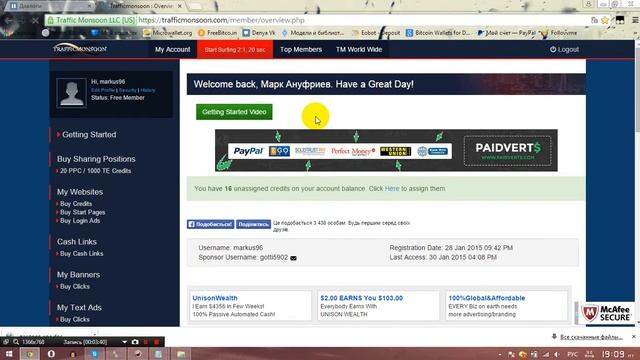The width and height of the screenshot is (640, 360).
Task: Open the My Text Ads section
Action: click(x=79, y=308)
